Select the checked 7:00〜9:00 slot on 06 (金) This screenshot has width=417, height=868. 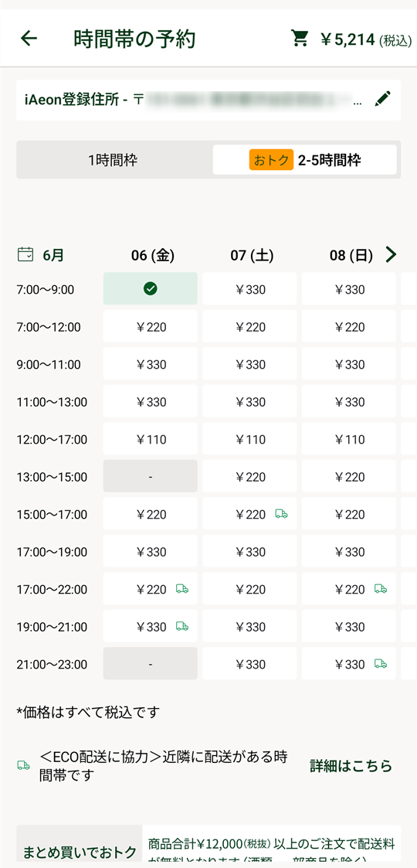[150, 288]
